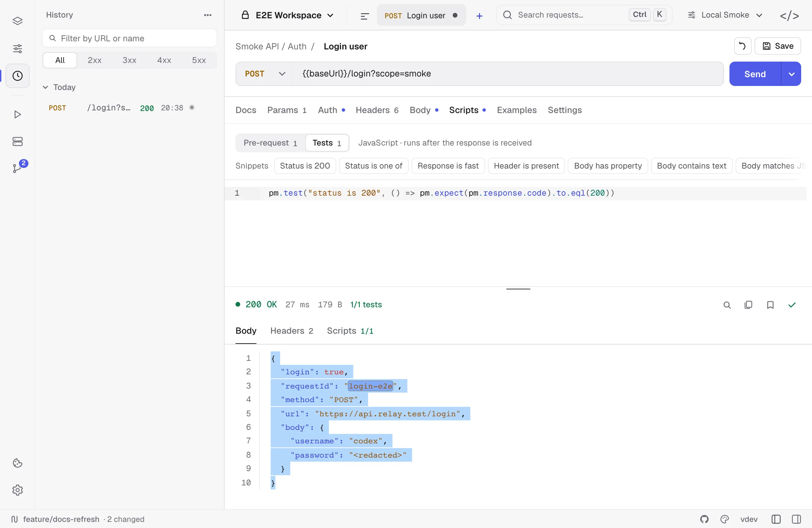Open the Collections layers icon in sidebar
The width and height of the screenshot is (812, 528).
(x=17, y=21)
